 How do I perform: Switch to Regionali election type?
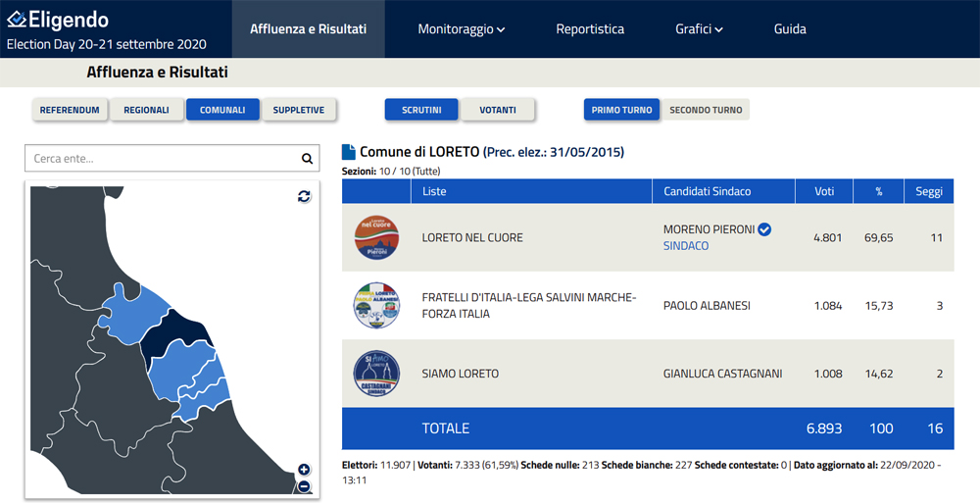click(x=146, y=110)
